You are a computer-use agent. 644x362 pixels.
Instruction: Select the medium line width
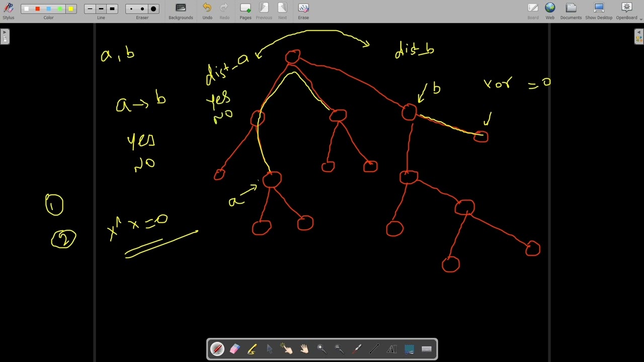[101, 9]
